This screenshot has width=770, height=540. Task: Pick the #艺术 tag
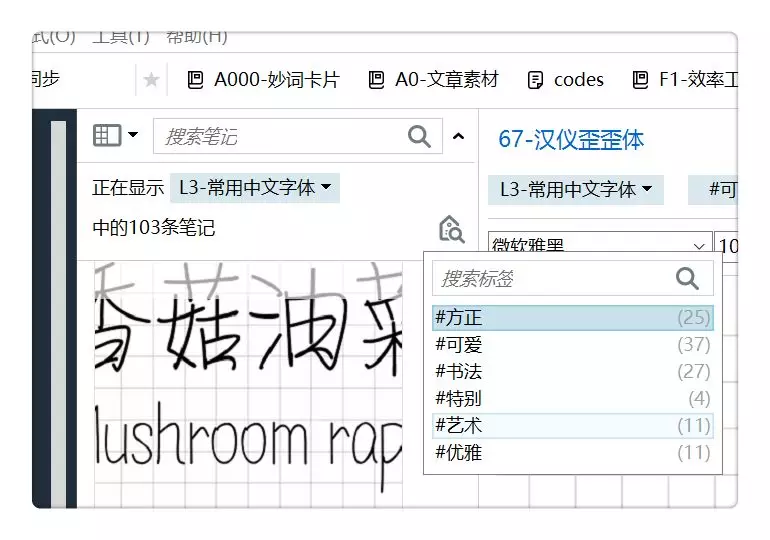(x=573, y=426)
